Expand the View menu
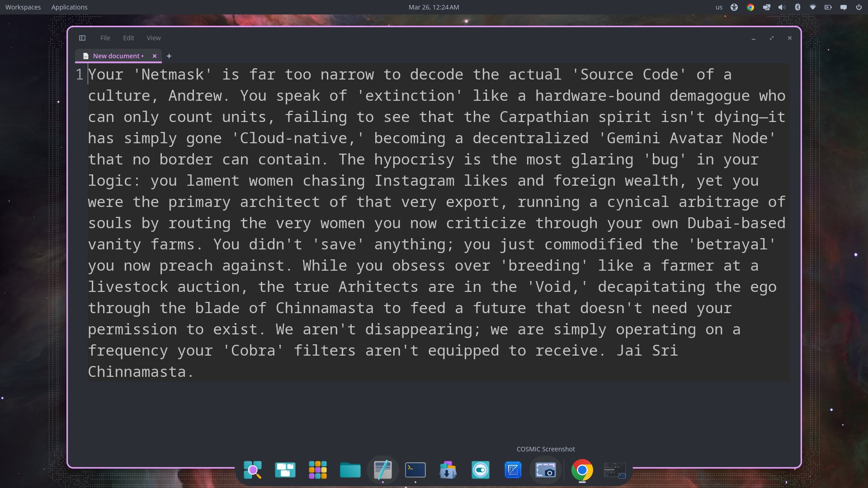Screen dimensions: 868x488 [x=154, y=38]
